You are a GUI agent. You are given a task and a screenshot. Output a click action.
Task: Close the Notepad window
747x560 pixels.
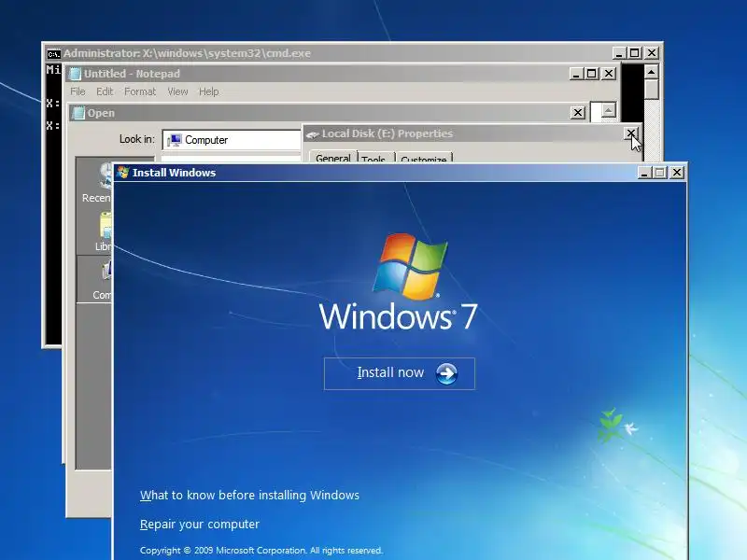pos(609,74)
